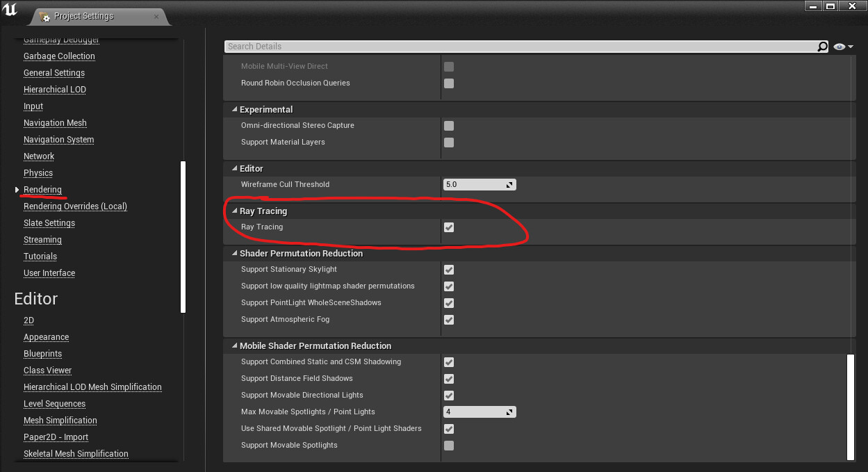Enable Support Movable Spotlights checkbox

[449, 446]
